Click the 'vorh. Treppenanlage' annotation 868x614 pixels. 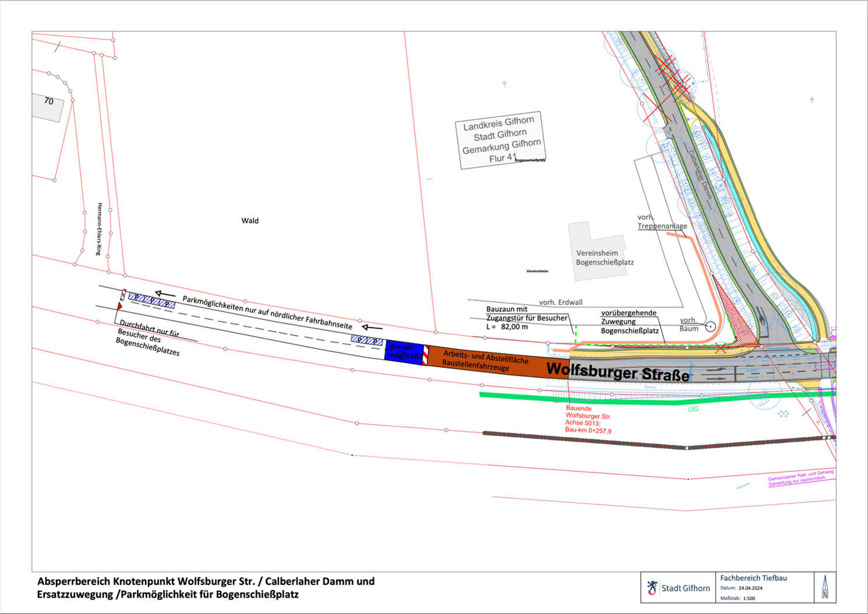[662, 222]
